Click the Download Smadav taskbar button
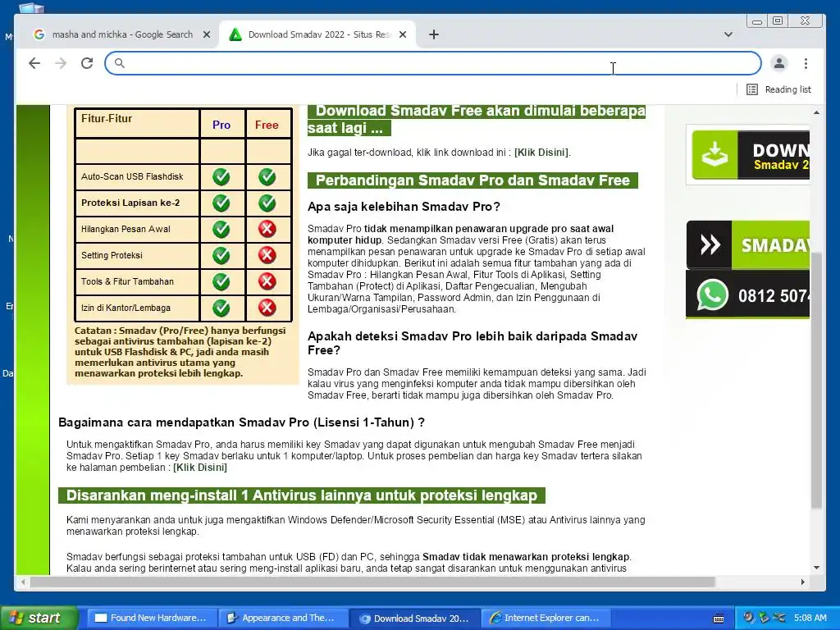Screen dimensions: 840x630 point(414,619)
